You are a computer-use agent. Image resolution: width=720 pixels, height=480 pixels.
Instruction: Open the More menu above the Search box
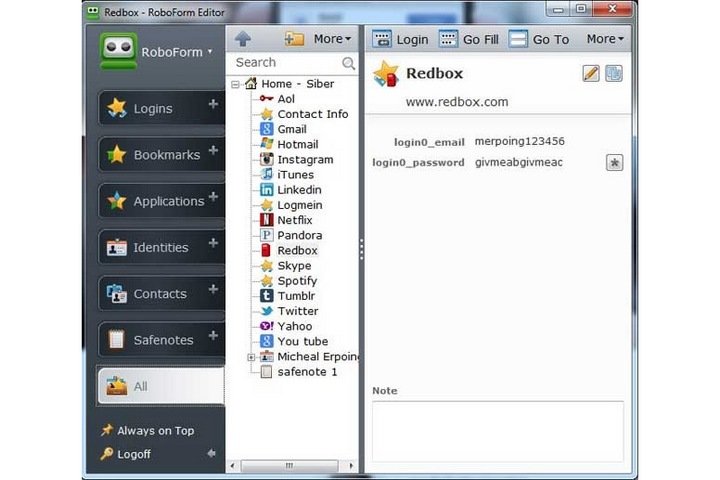click(332, 39)
